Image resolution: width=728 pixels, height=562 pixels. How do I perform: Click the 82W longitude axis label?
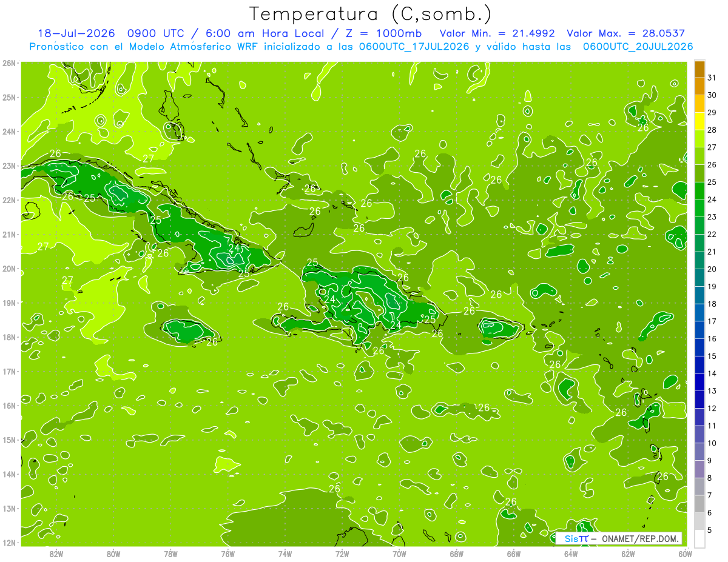[56, 554]
